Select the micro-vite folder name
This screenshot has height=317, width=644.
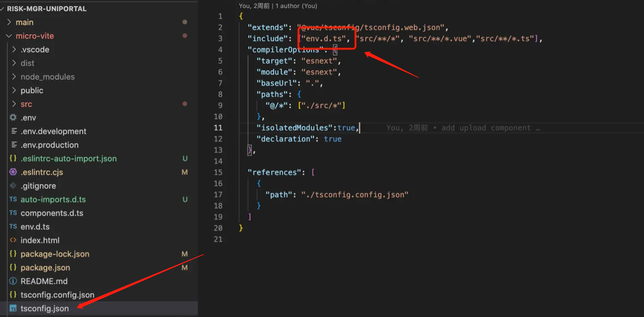[x=35, y=36]
